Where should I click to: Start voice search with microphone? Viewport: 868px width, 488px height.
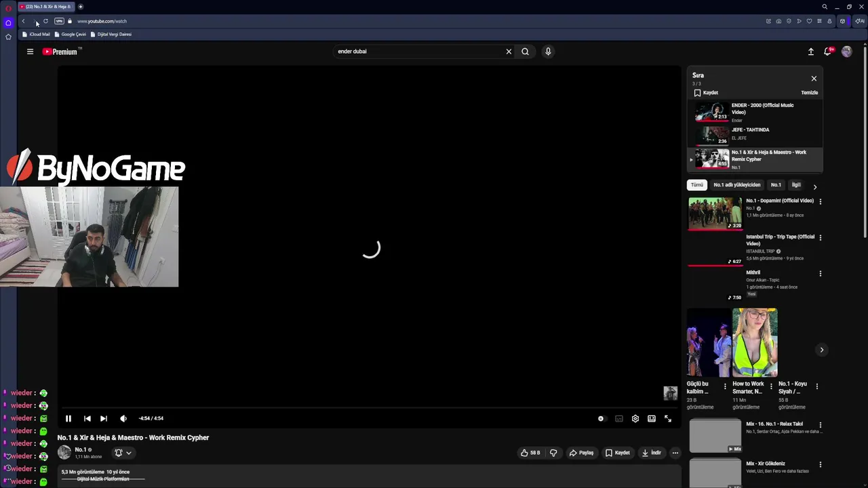click(548, 52)
